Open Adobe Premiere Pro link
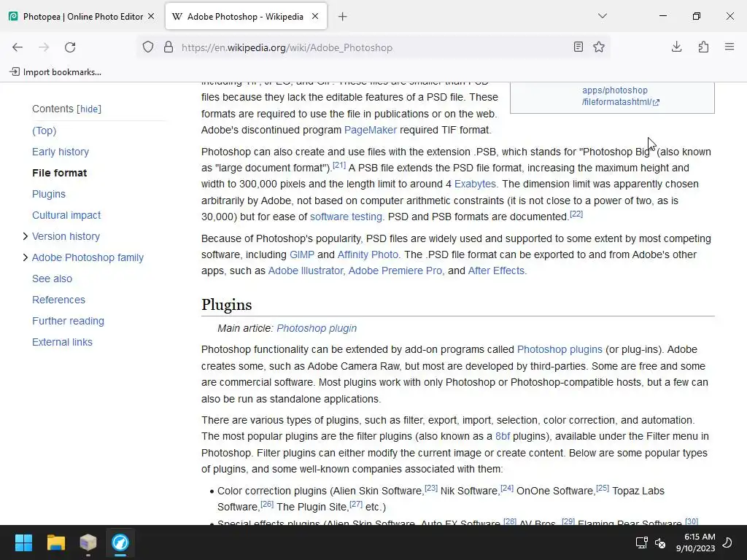Image resolution: width=747 pixels, height=560 pixels. 395,271
